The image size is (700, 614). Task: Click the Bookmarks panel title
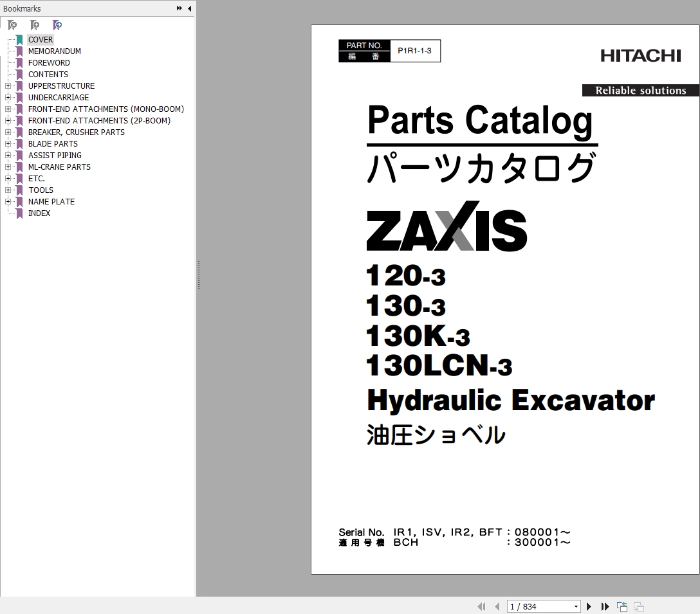tap(22, 9)
